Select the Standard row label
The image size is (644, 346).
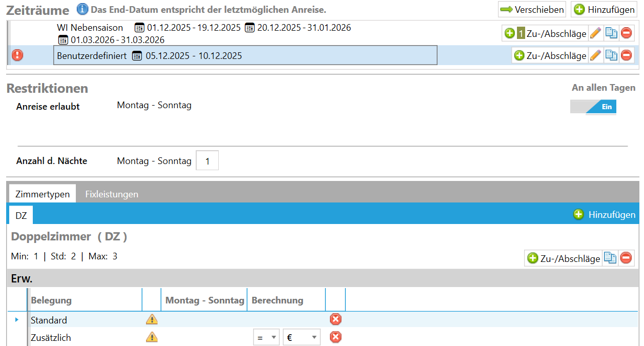49,320
